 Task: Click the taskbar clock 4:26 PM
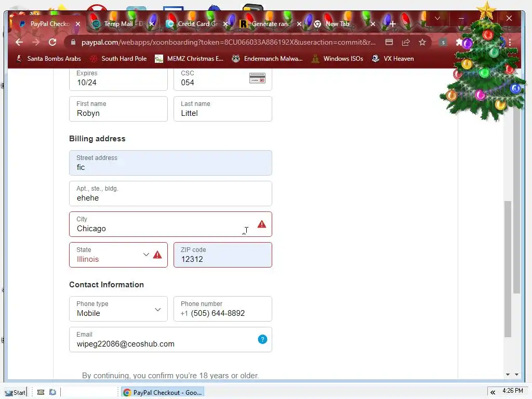click(x=513, y=391)
